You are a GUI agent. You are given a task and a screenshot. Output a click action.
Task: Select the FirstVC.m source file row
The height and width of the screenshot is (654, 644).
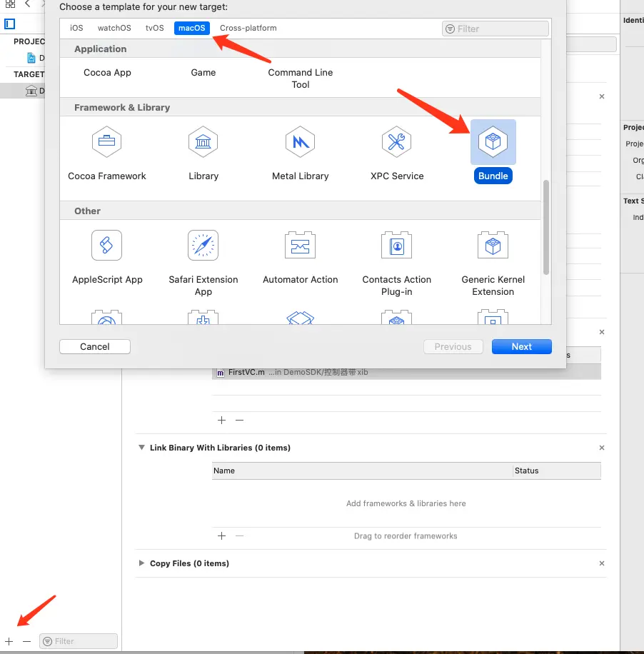click(406, 372)
